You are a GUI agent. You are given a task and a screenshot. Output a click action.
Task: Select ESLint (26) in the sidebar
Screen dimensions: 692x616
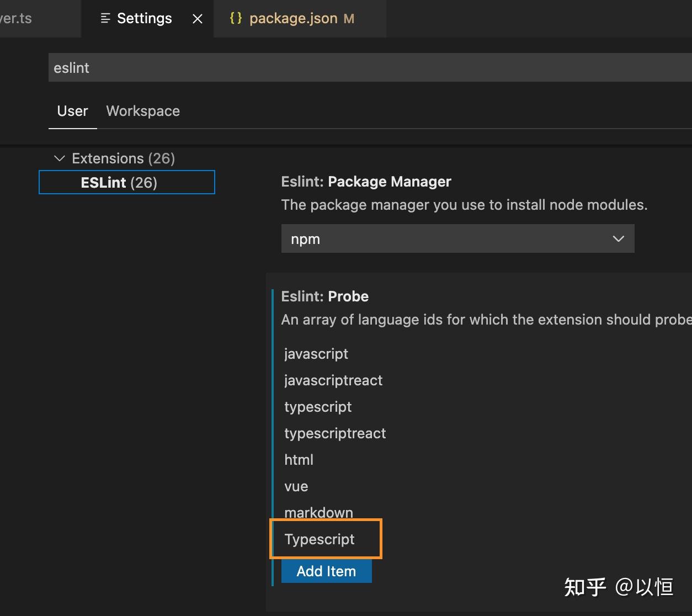pos(126,182)
